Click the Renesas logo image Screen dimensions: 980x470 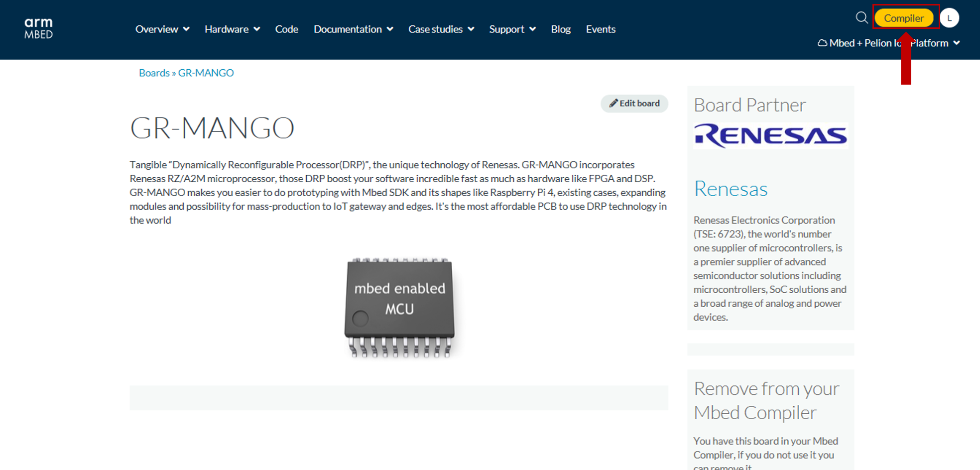(770, 135)
